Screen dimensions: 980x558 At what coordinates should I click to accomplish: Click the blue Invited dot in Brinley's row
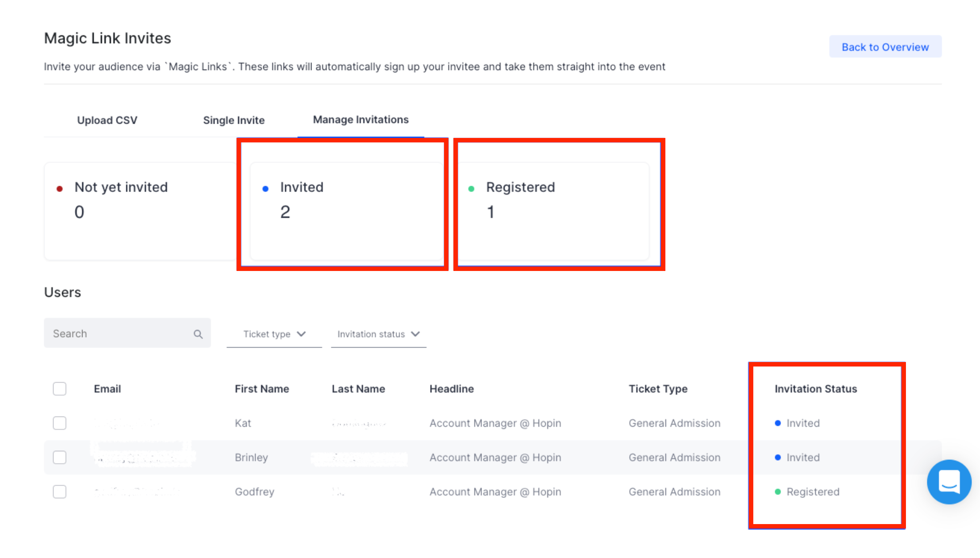pos(777,458)
